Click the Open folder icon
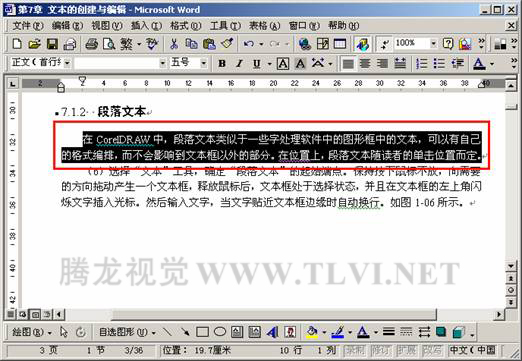Image resolution: width=522 pixels, height=361 pixels. tap(34, 44)
